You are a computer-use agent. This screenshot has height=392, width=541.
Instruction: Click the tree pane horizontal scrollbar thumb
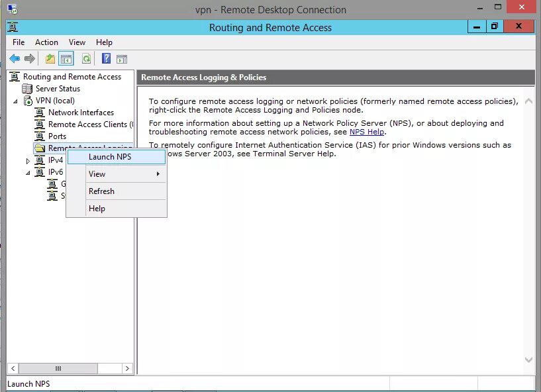pos(58,369)
